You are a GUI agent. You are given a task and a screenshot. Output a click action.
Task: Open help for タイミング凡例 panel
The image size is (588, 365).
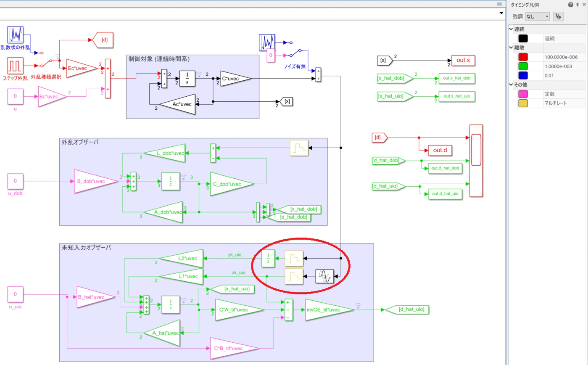570,5
